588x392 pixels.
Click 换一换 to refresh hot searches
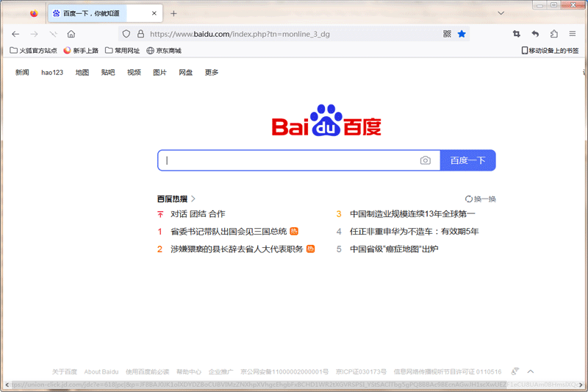[x=481, y=199]
